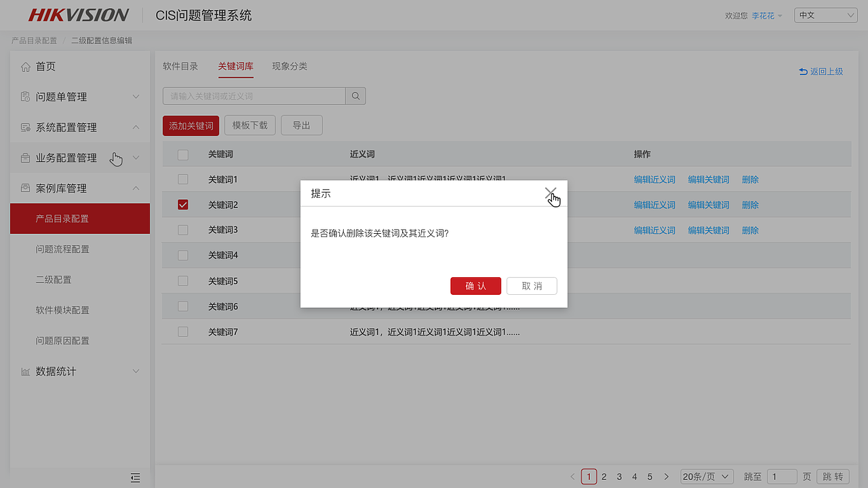Select the 案例库管理 folder icon

pos(25,188)
